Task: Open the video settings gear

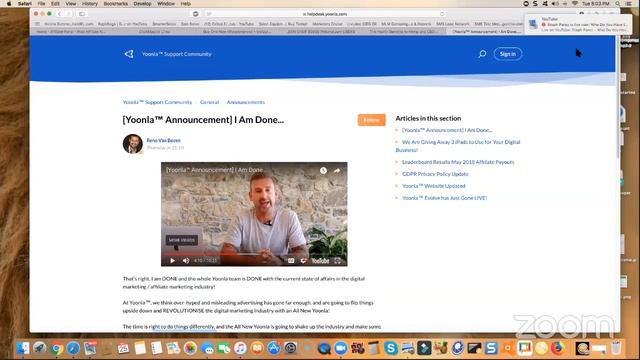Action: pyautogui.click(x=303, y=260)
